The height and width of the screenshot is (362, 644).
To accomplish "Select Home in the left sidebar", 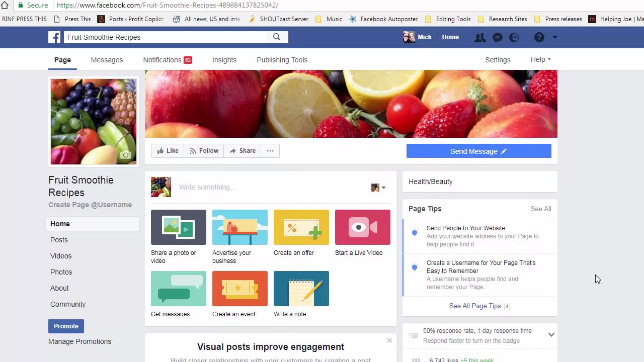I will (93, 224).
